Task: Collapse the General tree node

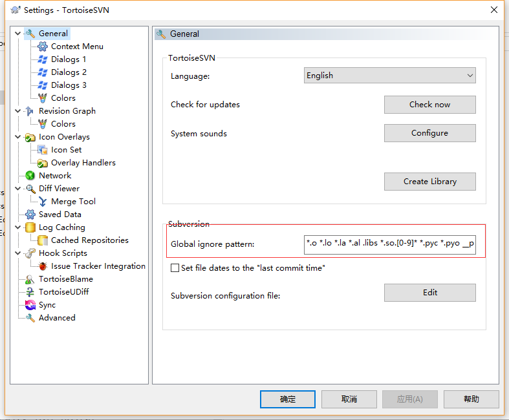Action: point(18,34)
